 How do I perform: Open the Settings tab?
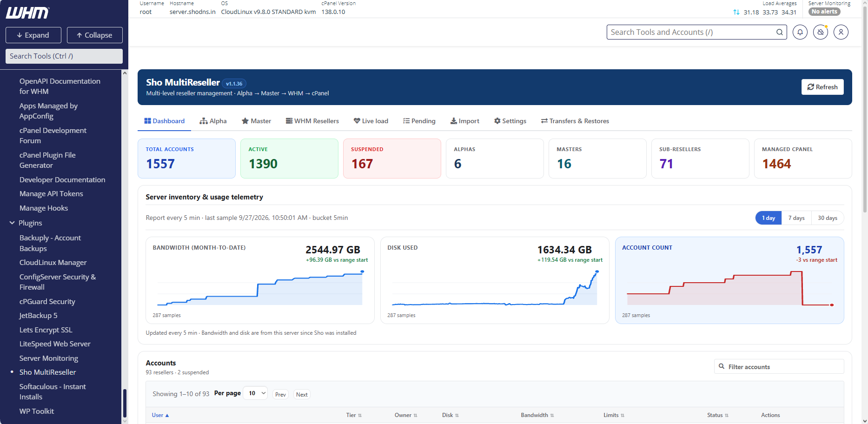point(510,121)
